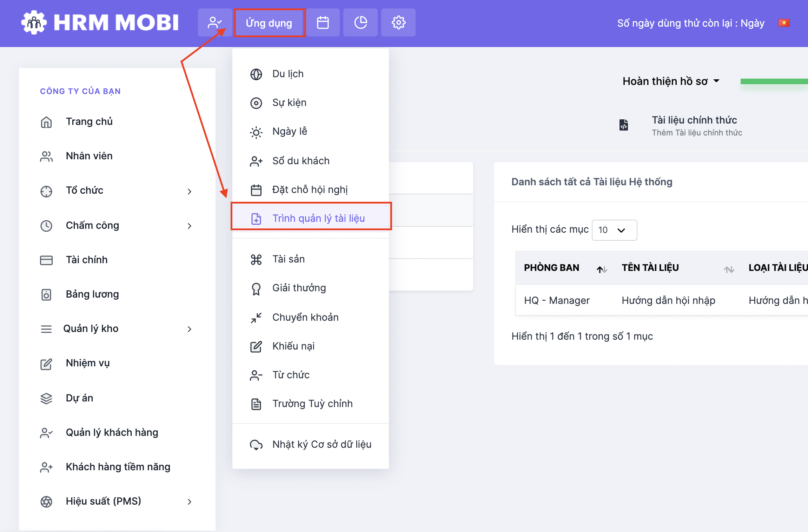
Task: Click the payroll icon beside Bảng lương
Action: [x=46, y=294]
